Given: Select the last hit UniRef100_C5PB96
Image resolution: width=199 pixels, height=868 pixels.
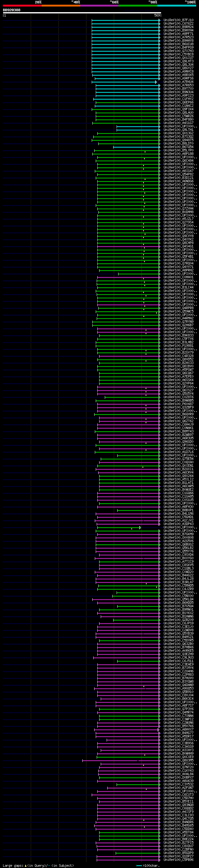Looking at the screenshot, I should pos(178,860).
